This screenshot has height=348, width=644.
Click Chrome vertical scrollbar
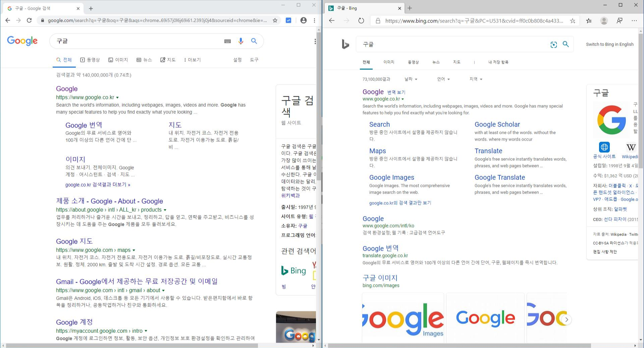point(319,107)
